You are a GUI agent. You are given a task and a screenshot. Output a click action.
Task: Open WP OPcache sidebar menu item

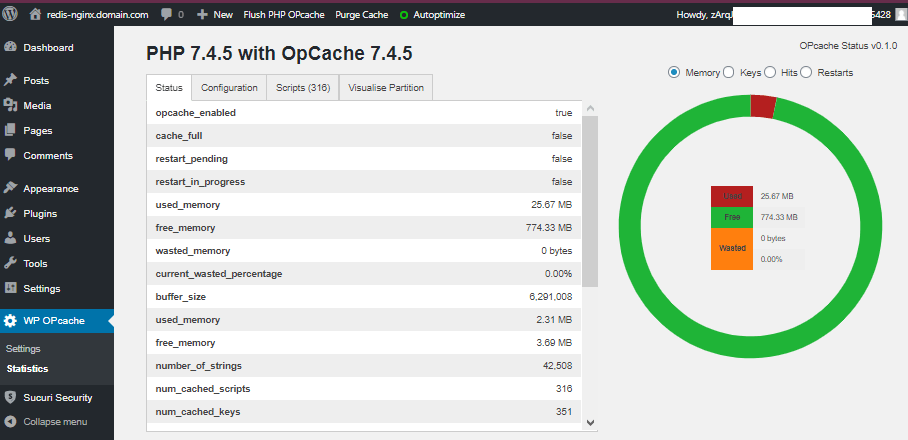pyautogui.click(x=57, y=321)
